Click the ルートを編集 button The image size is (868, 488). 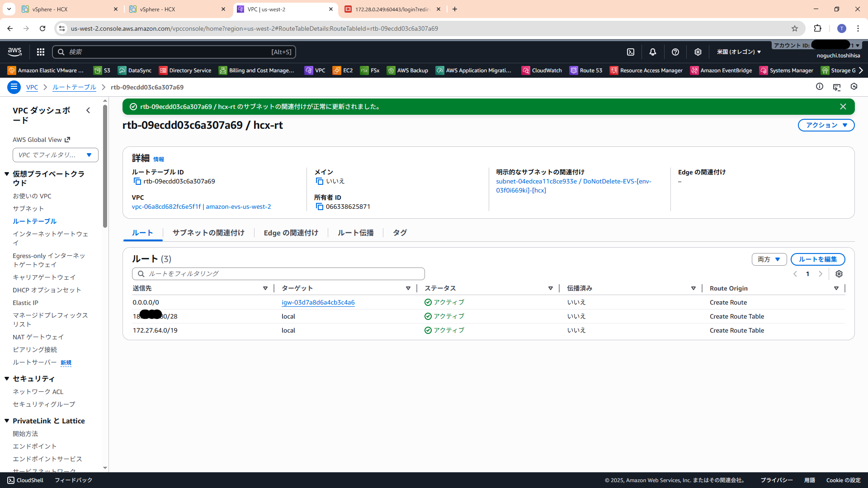pyautogui.click(x=817, y=259)
